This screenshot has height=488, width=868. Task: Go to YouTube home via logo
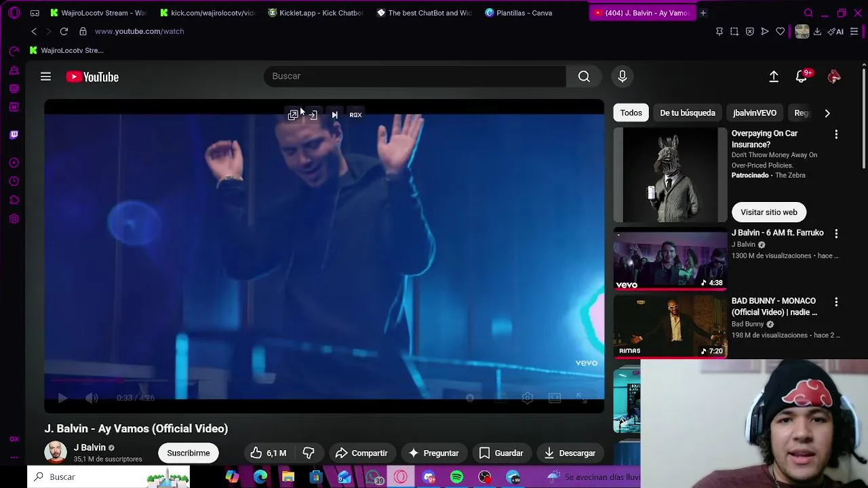click(x=92, y=77)
